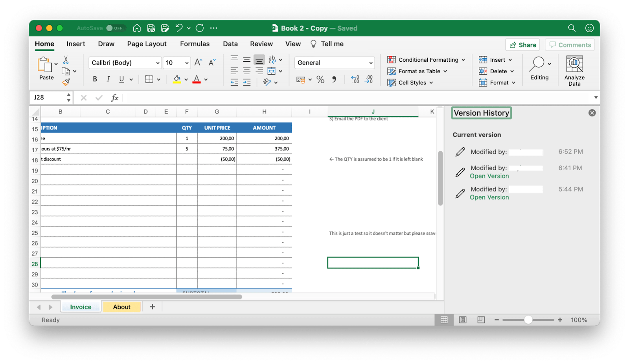
Task: Expand Cell Styles menu
Action: pyautogui.click(x=410, y=83)
